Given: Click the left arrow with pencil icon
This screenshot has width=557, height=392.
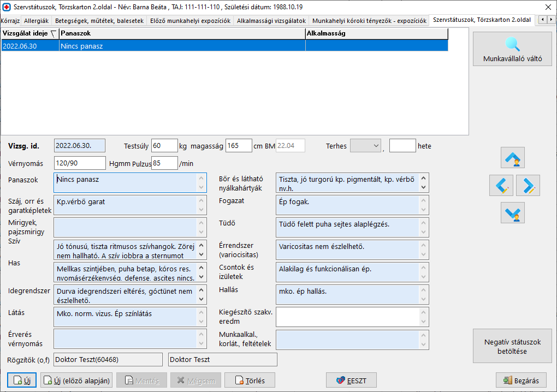Looking at the screenshot, I should 501,186.
